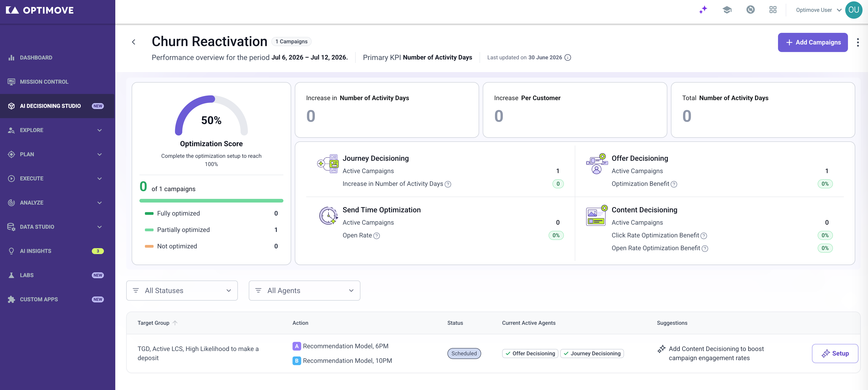Click the Total Number of Activity Days card
This screenshot has width=868, height=390.
(763, 110)
